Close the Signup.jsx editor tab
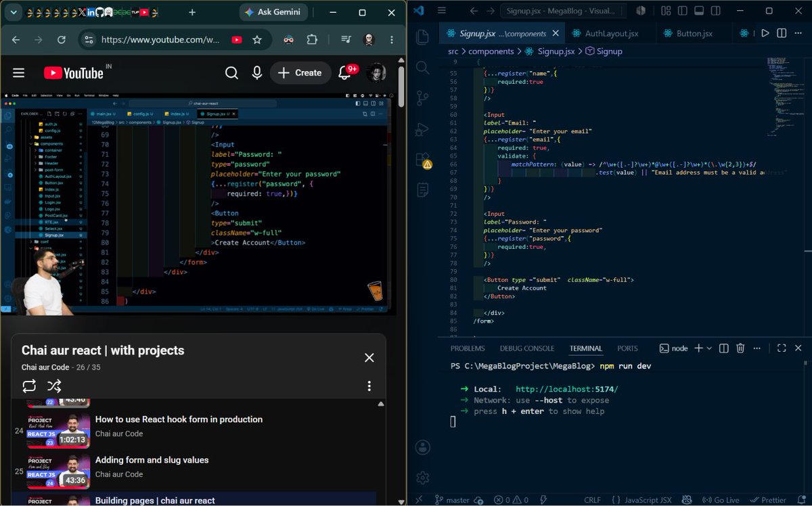This screenshot has width=812, height=506. 556,33
